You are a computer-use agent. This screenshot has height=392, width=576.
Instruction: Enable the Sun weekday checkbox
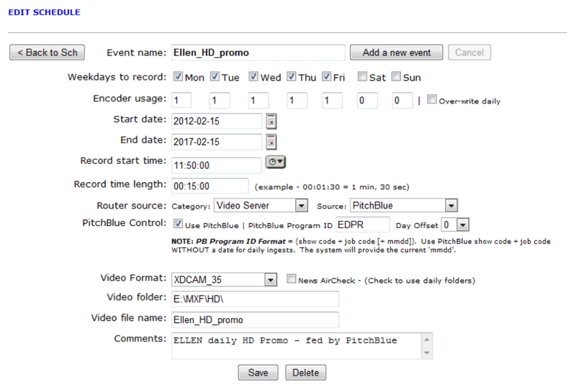(x=396, y=76)
